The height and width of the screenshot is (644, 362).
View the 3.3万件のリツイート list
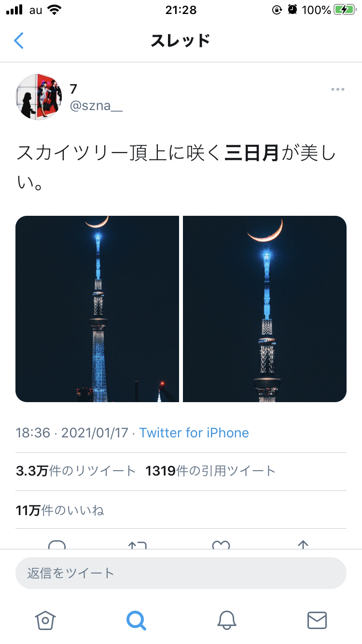click(76, 471)
